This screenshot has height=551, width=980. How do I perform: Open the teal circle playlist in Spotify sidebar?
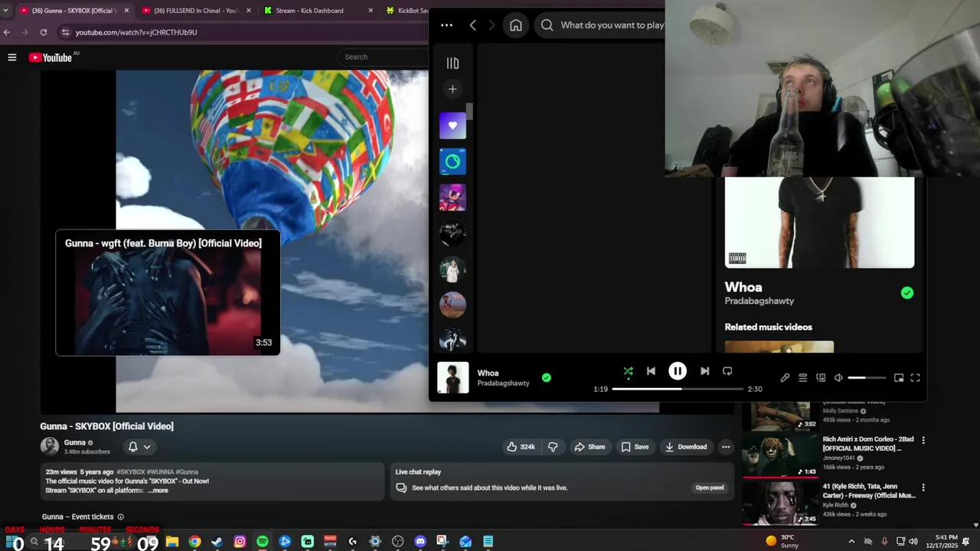[452, 161]
